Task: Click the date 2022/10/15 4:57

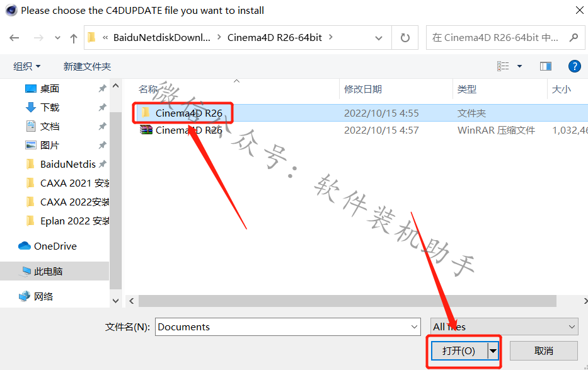Action: point(381,130)
